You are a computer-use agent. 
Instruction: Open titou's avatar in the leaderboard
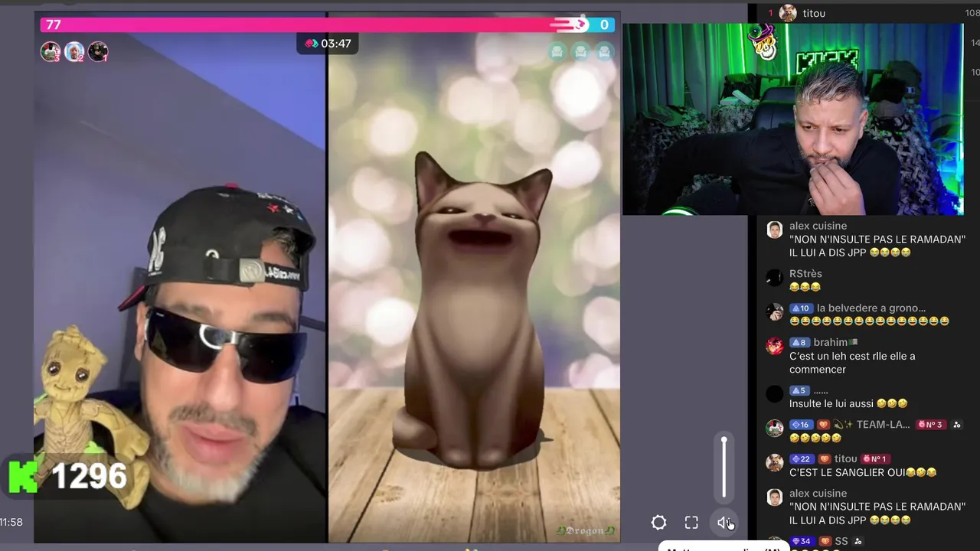(x=788, y=13)
